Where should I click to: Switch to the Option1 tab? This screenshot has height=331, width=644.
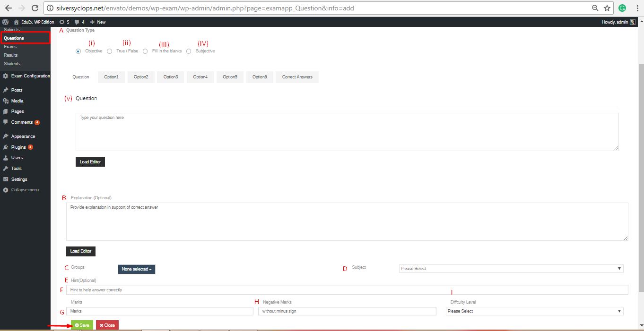[111, 77]
